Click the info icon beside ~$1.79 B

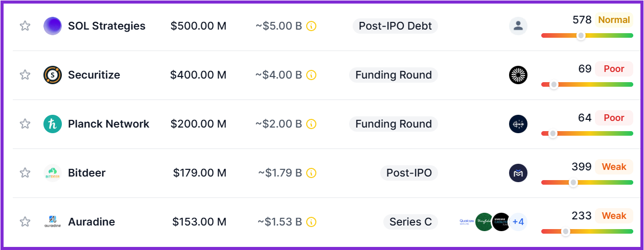coord(311,173)
